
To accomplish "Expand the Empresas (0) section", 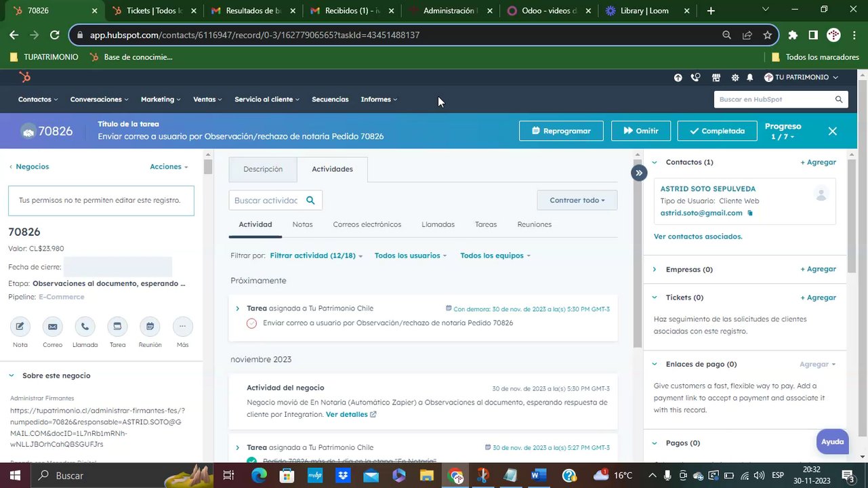I will click(x=655, y=269).
